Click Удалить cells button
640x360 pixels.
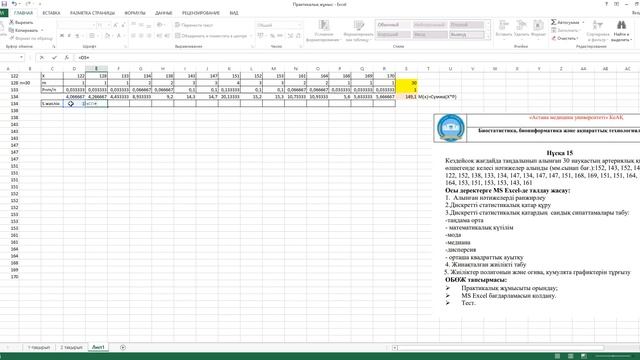pyautogui.click(x=521, y=29)
